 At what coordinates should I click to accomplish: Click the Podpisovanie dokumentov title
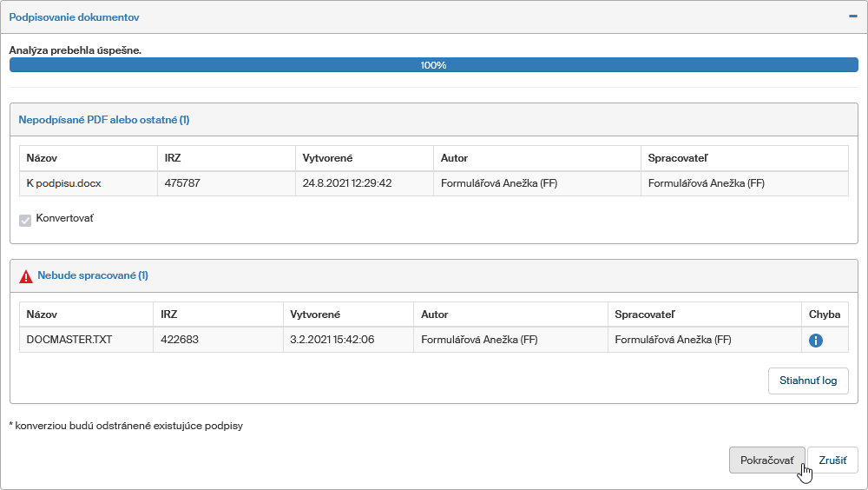pos(74,17)
